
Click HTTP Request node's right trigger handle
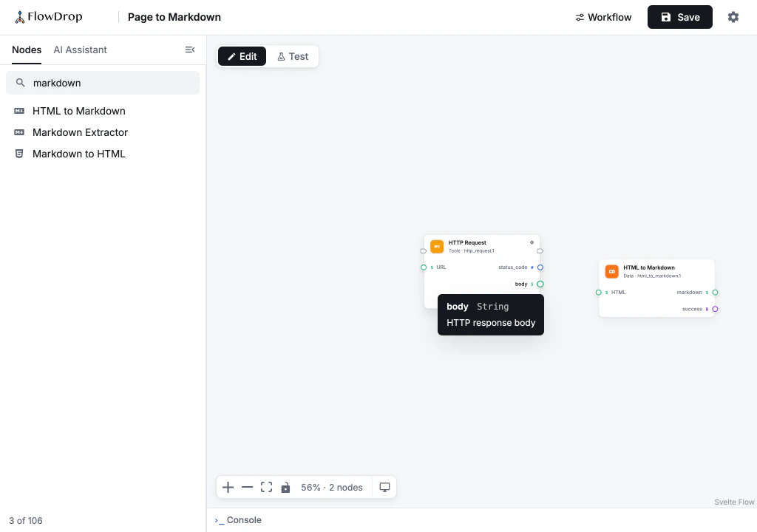coord(540,251)
